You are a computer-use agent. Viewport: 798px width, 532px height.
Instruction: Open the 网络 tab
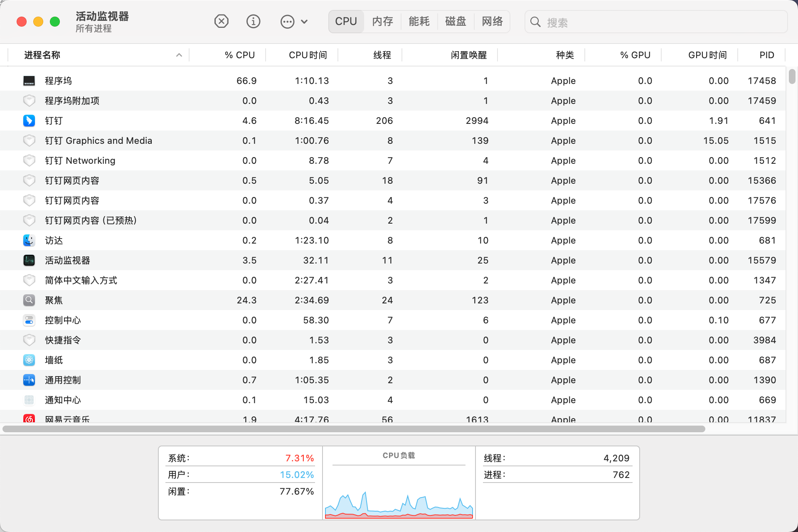(492, 22)
